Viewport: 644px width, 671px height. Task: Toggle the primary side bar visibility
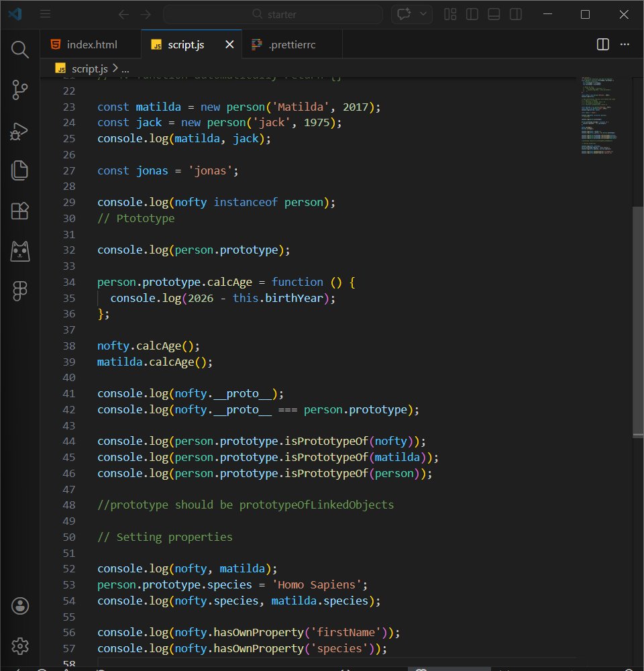coord(472,14)
